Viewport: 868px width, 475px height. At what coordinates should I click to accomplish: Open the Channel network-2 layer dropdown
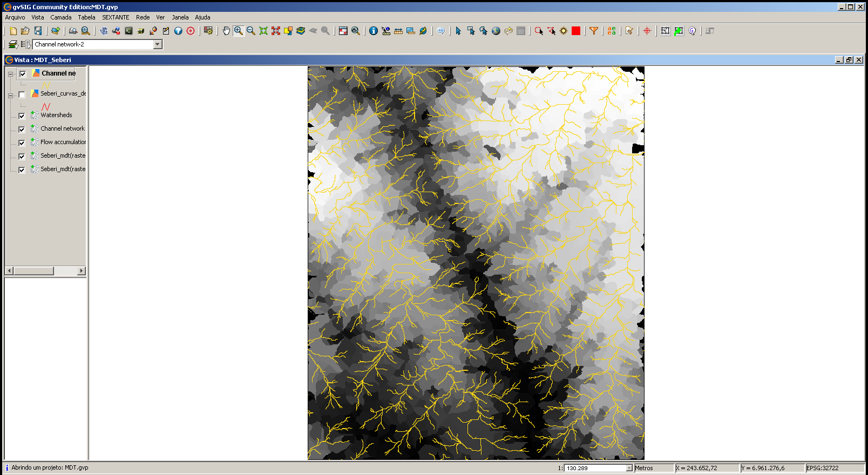158,44
